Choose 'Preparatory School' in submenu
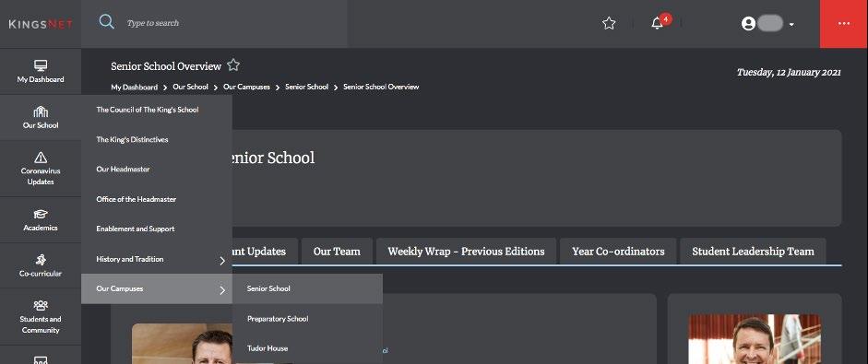The height and width of the screenshot is (364, 868). [307, 319]
